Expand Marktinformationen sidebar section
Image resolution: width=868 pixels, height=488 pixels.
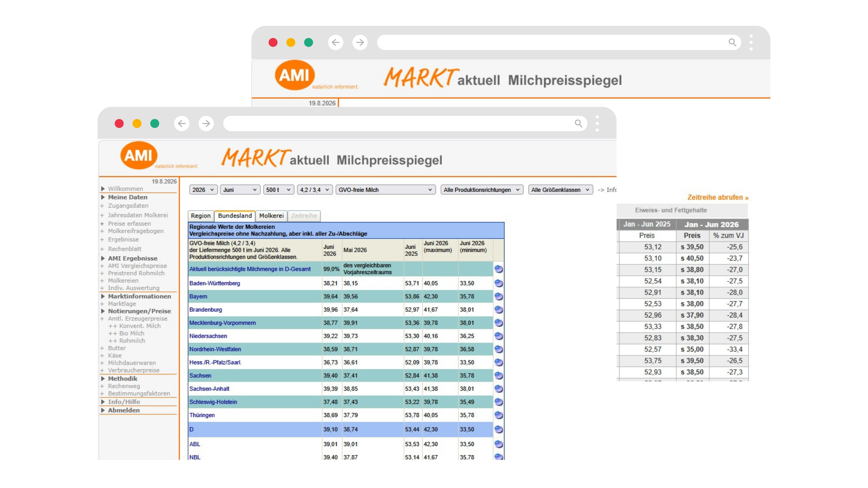tap(139, 296)
